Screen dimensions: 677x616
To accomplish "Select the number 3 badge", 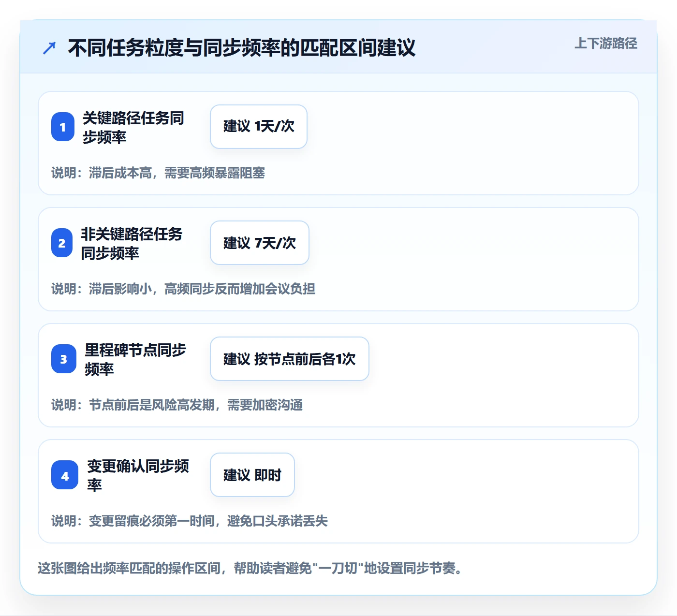I will [64, 359].
